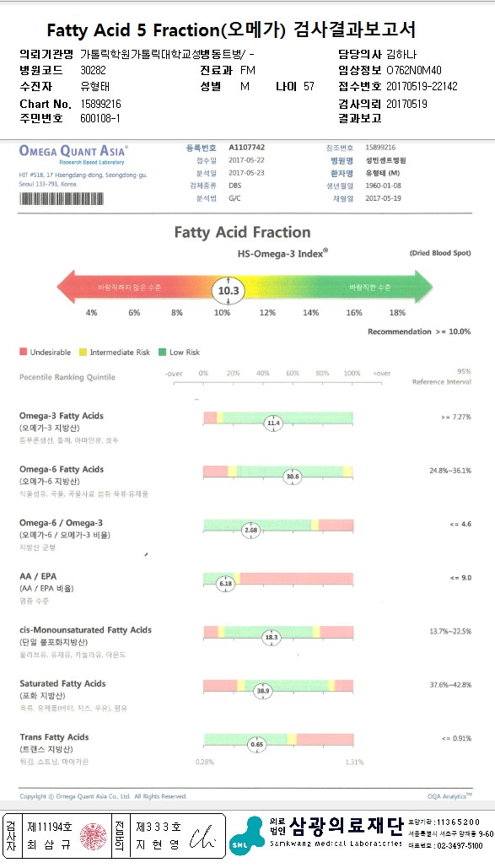Click the 2.68 Omega-6/Omega-3 ratio marker
495x868 pixels.
250,531
